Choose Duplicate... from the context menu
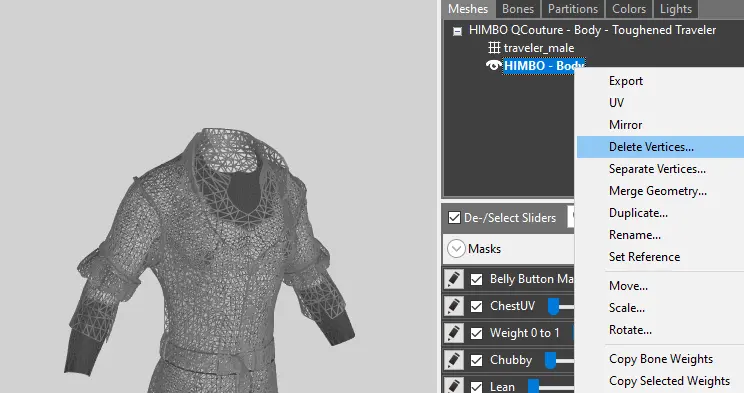This screenshot has width=744, height=393. (660, 213)
